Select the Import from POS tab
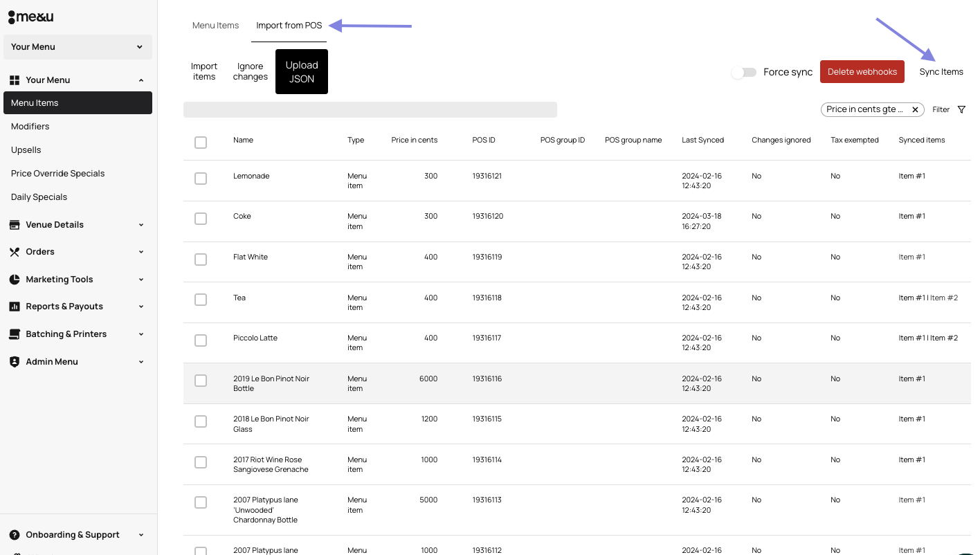The height and width of the screenshot is (555, 980). click(x=289, y=26)
